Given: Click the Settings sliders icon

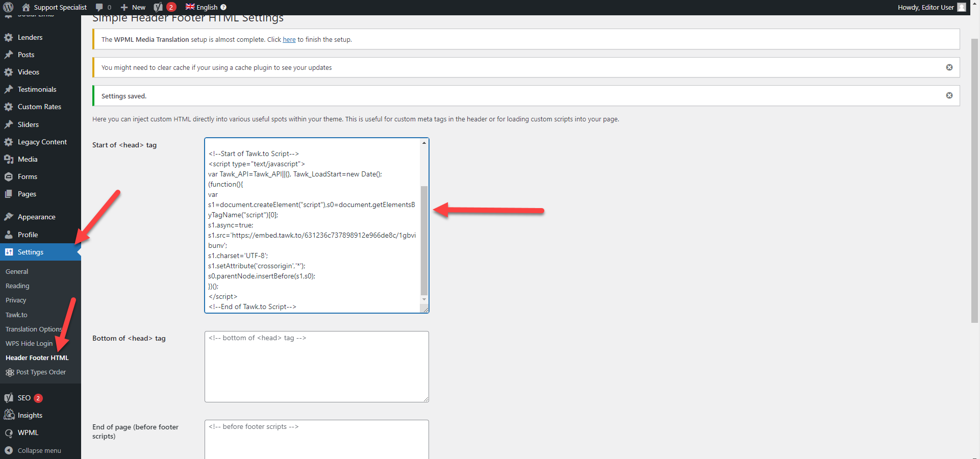Looking at the screenshot, I should (9, 252).
